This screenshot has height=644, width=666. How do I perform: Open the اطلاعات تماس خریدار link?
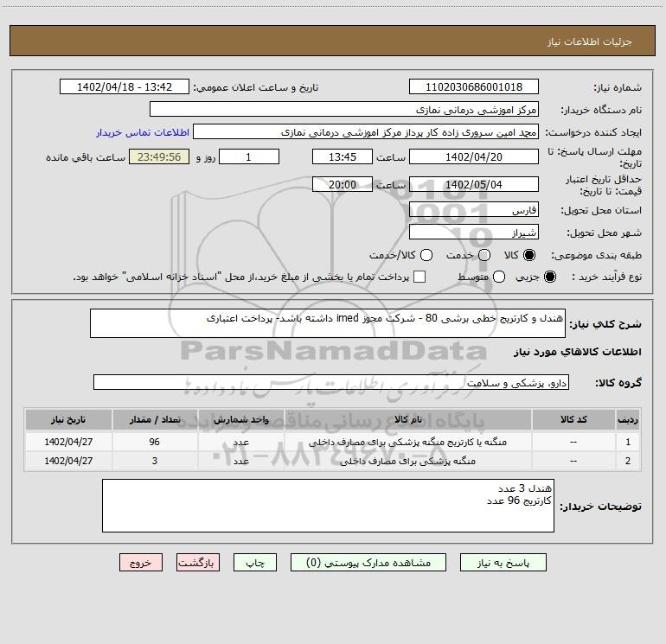pos(143,132)
